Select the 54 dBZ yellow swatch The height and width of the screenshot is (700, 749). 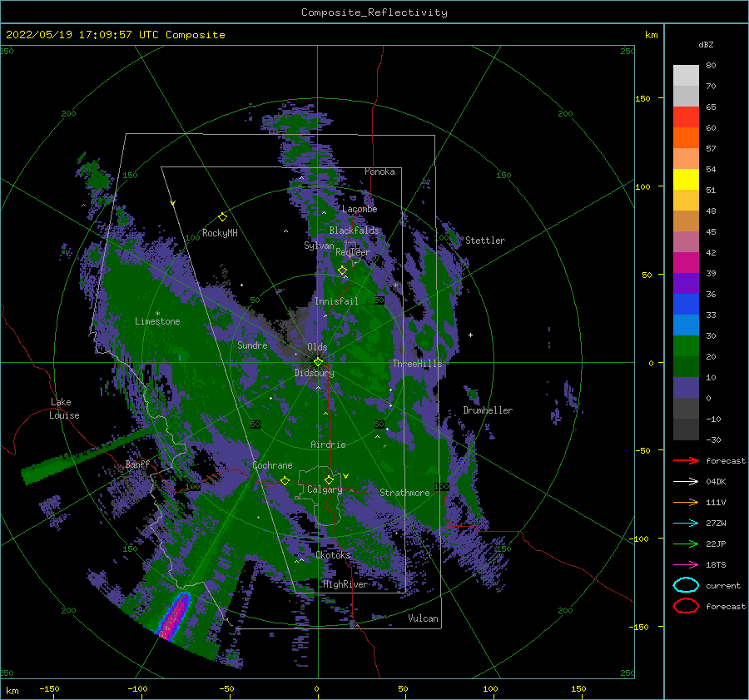point(686,180)
